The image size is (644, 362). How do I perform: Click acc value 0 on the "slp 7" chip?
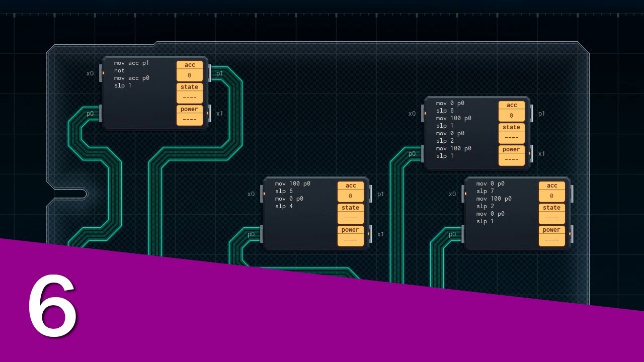552,196
